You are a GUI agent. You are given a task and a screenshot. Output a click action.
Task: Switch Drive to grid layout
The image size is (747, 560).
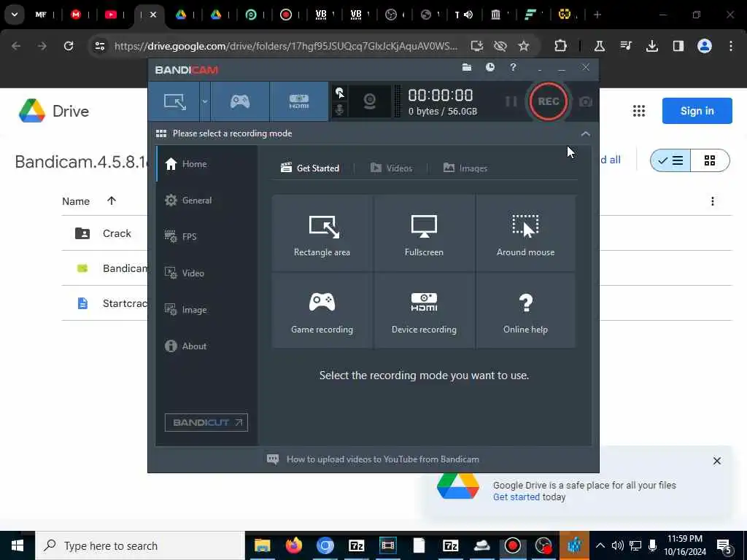pos(710,160)
